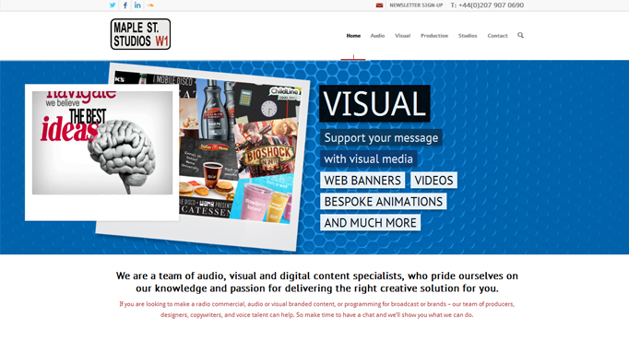The image size is (629, 364).
Task: Open Newsletter Sign-Up link
Action: tap(416, 6)
